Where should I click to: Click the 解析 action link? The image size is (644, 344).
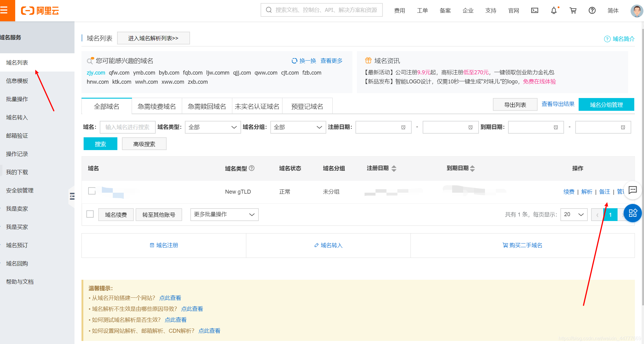[x=587, y=191]
